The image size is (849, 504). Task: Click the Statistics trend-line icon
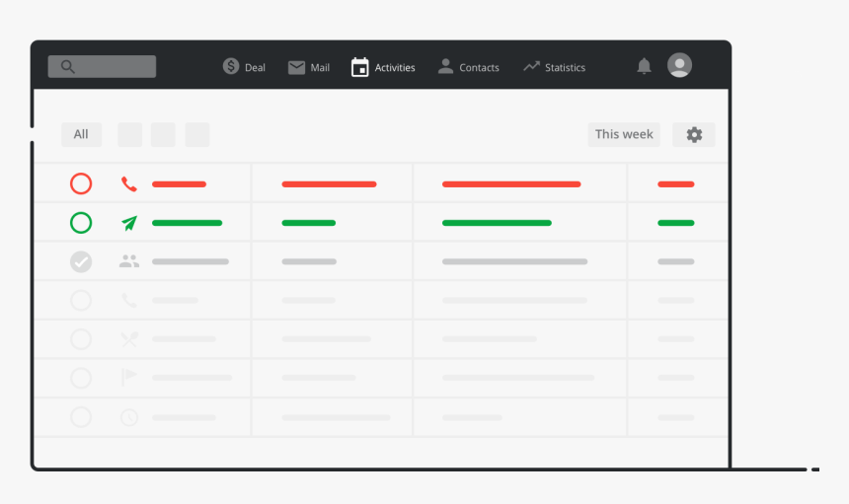tap(531, 66)
